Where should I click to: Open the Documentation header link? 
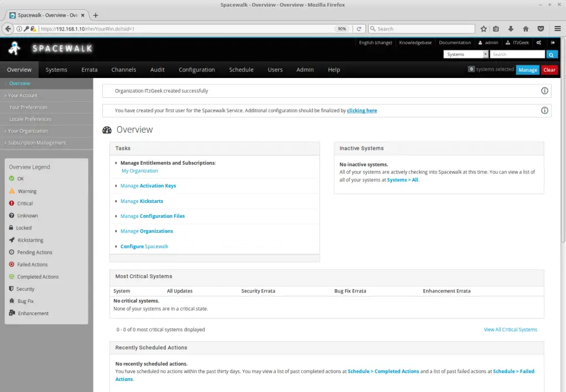(455, 43)
